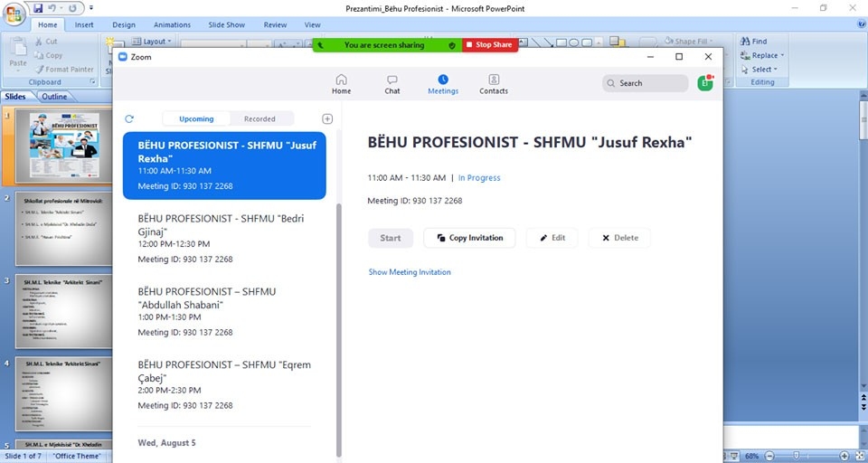Start slide show from status bar icon
The image size is (868, 463).
click(x=734, y=457)
